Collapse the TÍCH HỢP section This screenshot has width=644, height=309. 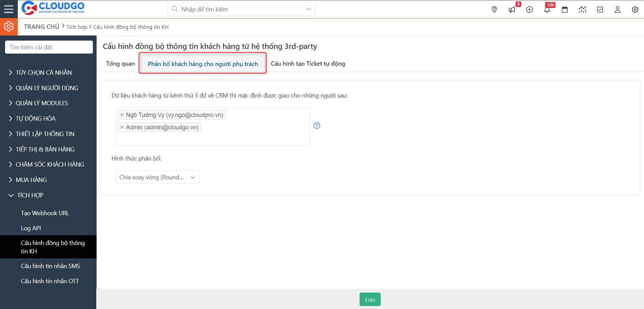pyautogui.click(x=30, y=195)
